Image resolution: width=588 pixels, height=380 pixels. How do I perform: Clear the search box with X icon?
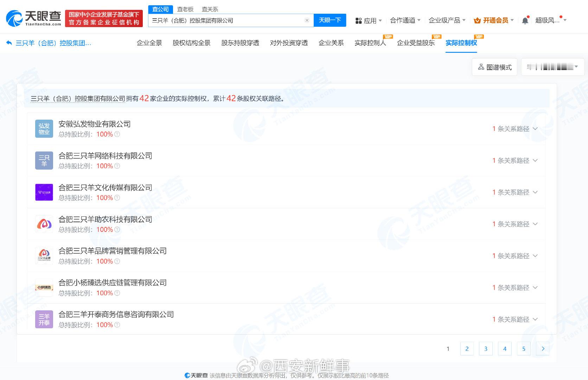coord(307,20)
